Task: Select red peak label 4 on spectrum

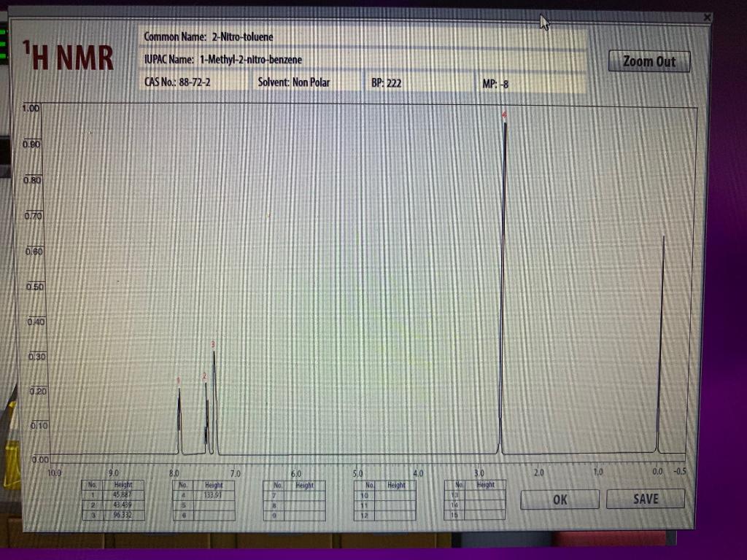Action: click(x=504, y=114)
